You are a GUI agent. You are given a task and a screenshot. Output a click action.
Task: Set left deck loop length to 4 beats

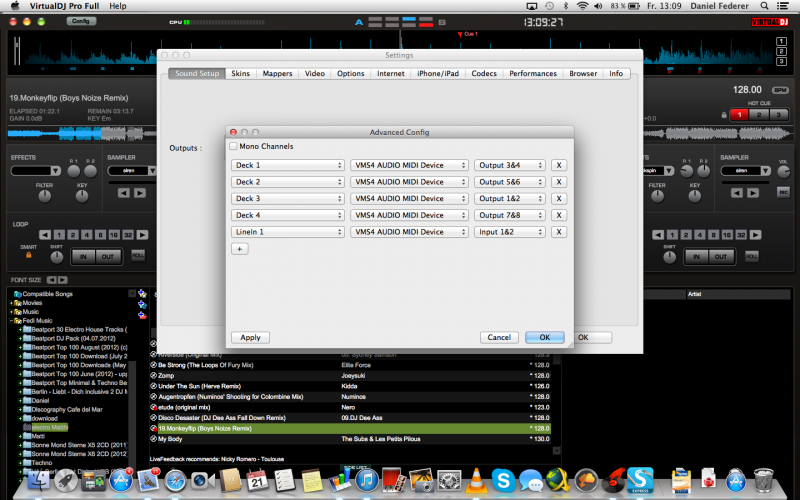87,235
